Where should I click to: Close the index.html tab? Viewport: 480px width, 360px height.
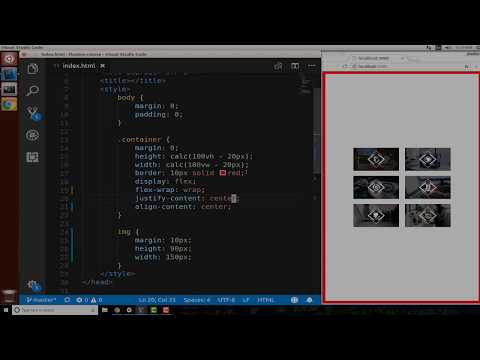coord(103,66)
